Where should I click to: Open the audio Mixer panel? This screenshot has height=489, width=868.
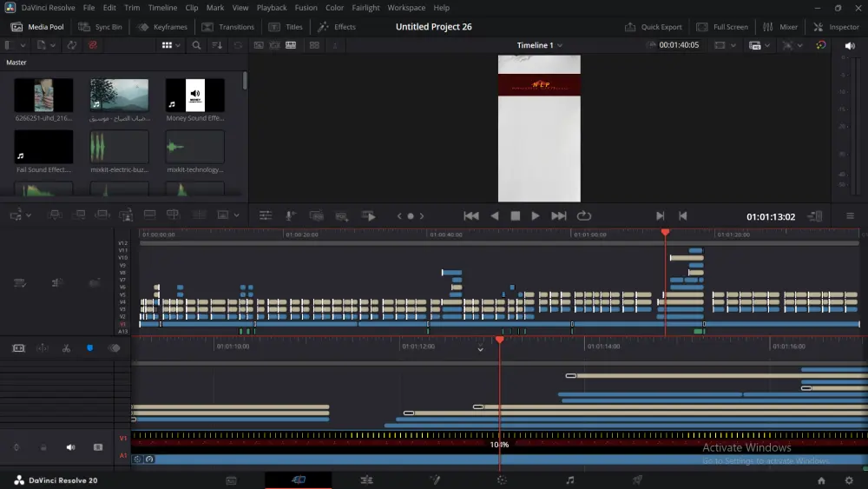pyautogui.click(x=780, y=27)
